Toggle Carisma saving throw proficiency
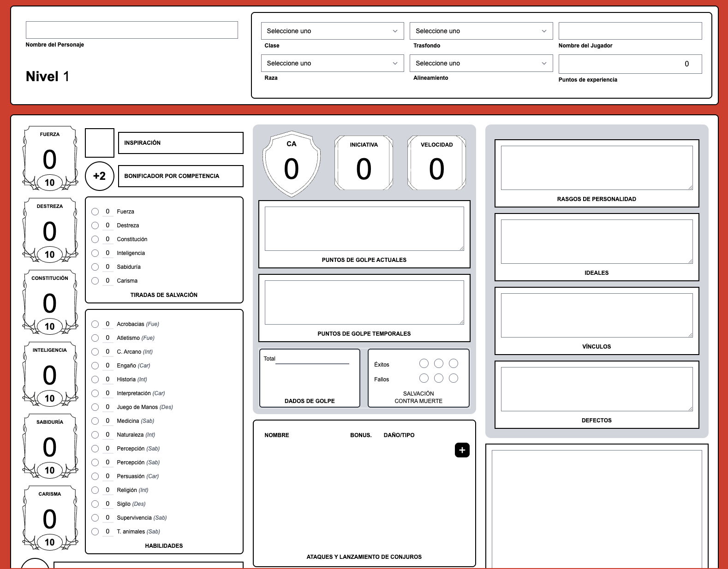The image size is (728, 569). pos(95,281)
